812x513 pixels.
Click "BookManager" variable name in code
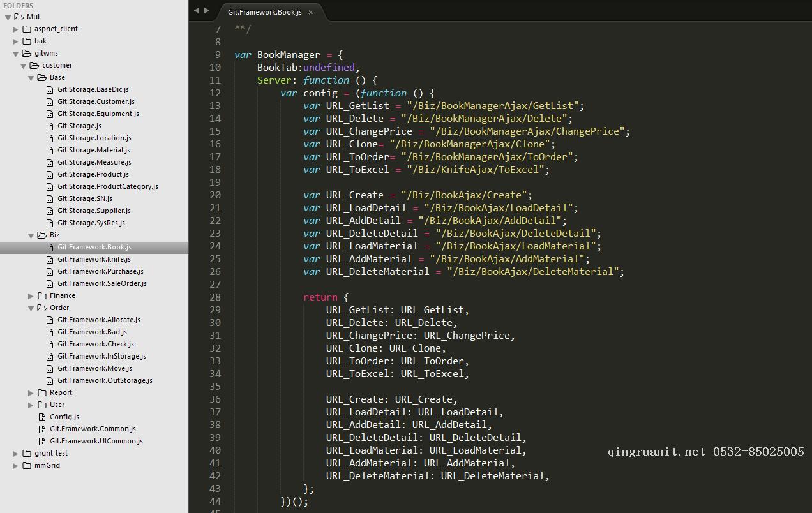pyautogui.click(x=289, y=55)
